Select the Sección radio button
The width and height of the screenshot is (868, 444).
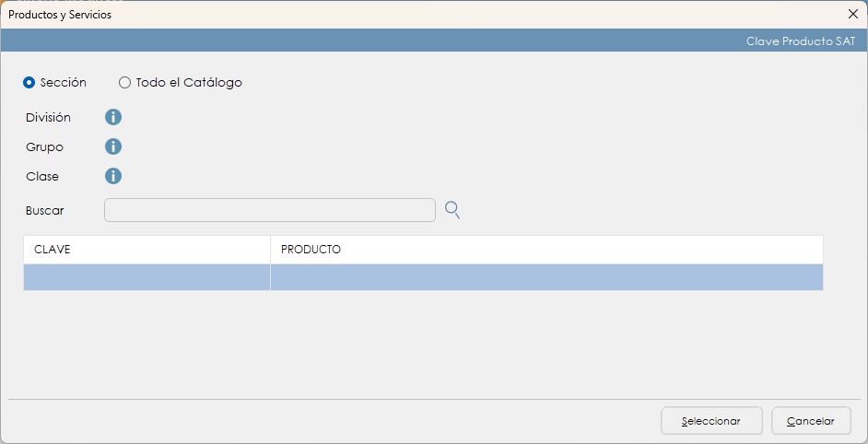(x=29, y=82)
